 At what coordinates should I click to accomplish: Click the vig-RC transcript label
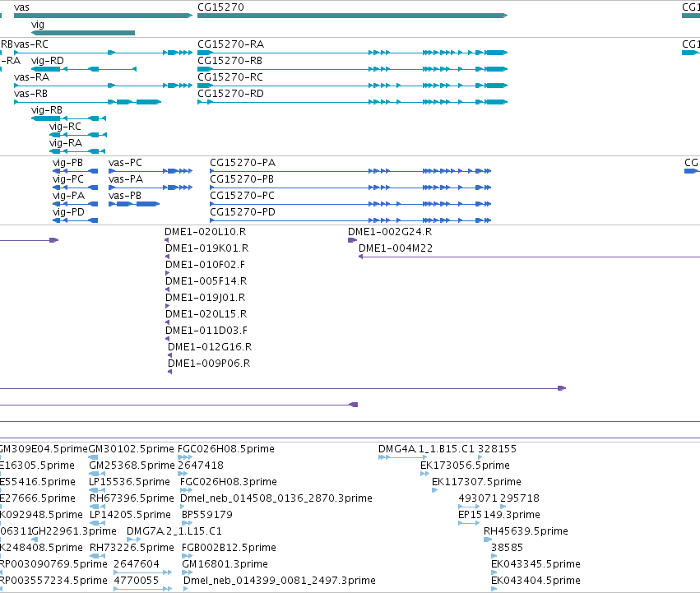coord(65,127)
